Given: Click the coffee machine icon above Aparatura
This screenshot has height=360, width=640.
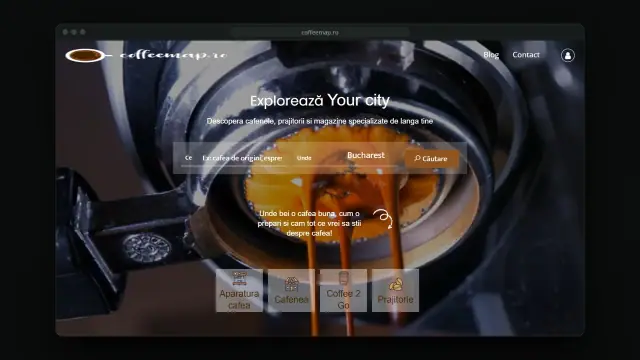Looking at the screenshot, I should pos(239,278).
